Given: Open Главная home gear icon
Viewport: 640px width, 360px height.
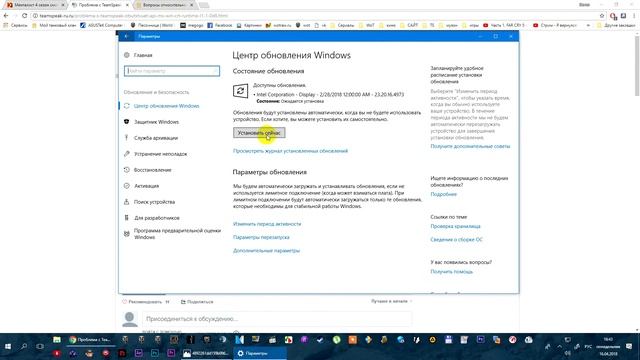Looking at the screenshot, I should (x=127, y=55).
